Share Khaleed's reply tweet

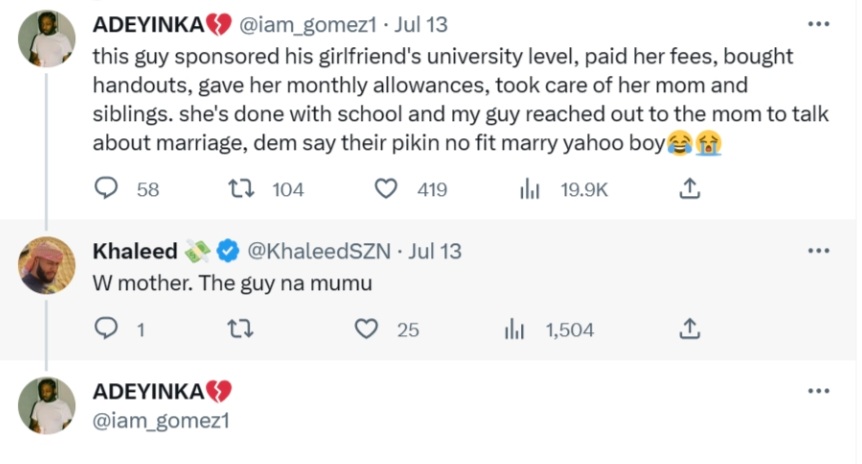tap(688, 329)
